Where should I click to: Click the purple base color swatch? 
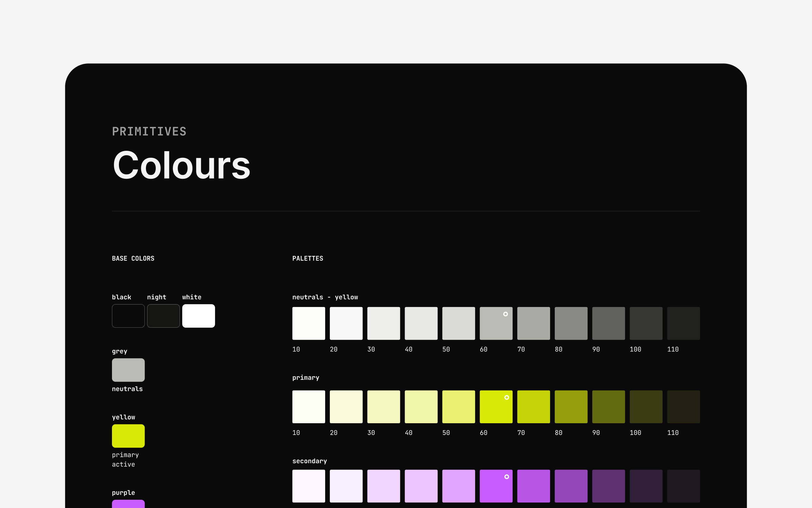128,504
